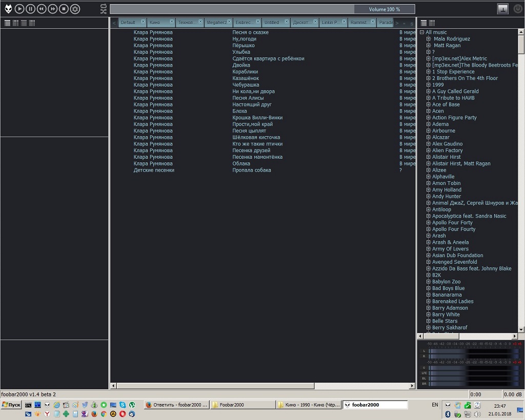The image size is (525, 420).
Task: Select the track Пропала собака
Action: click(x=252, y=170)
